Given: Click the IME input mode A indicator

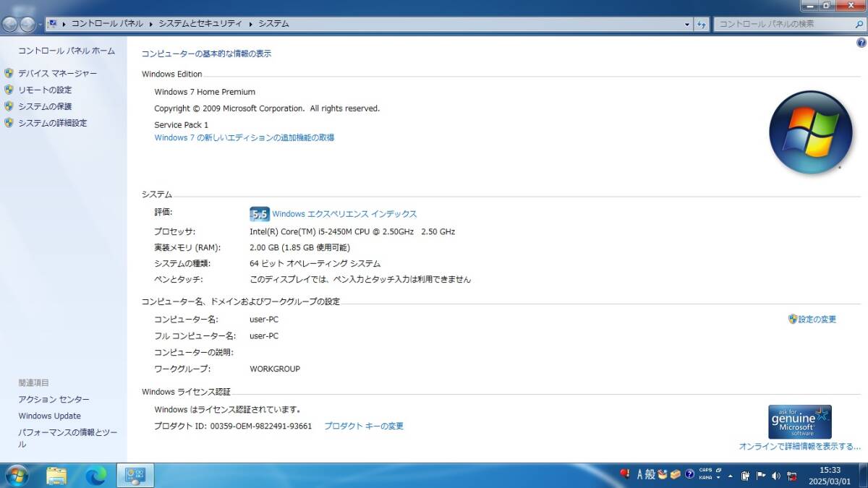Looking at the screenshot, I should point(639,474).
